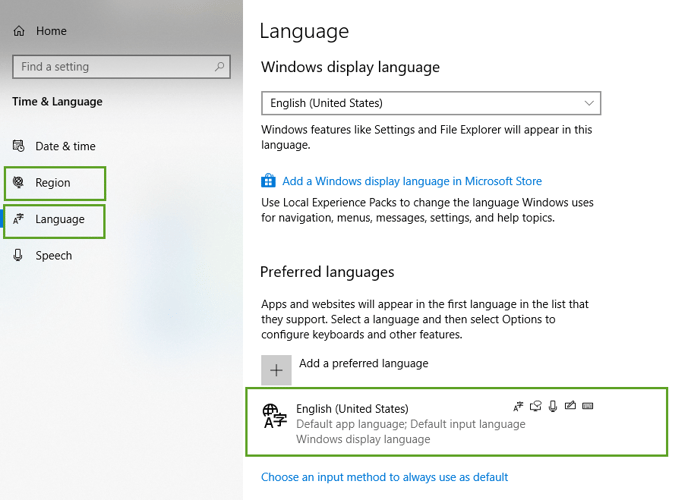This screenshot has height=500, width=688.
Task: Click the Speech microphone icon
Action: [x=18, y=255]
